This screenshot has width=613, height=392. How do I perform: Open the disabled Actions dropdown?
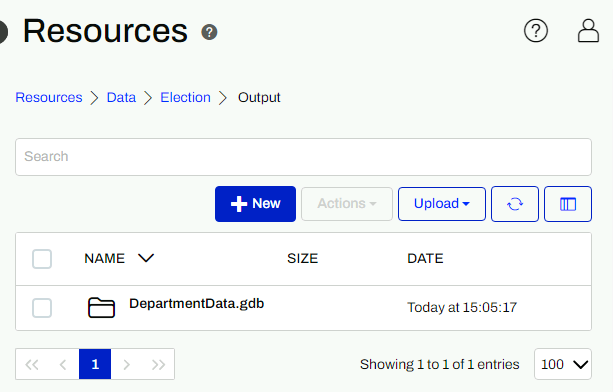(347, 204)
